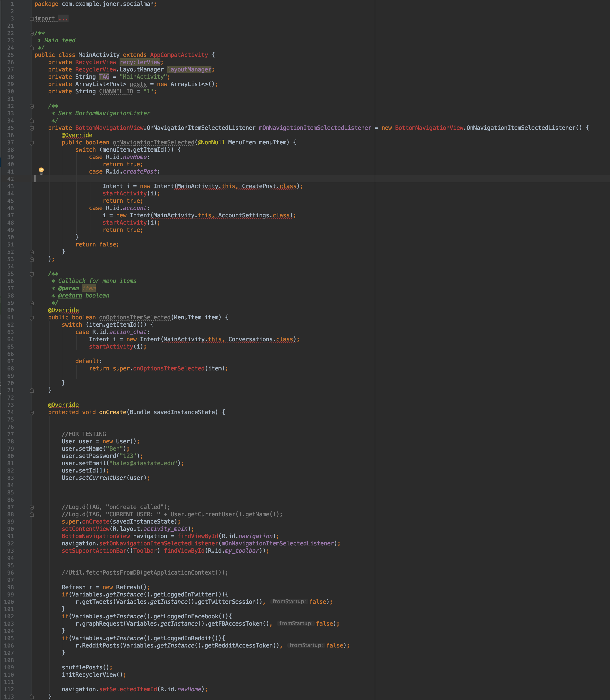Click the TAG field on line 28
This screenshot has width=610, height=700.
[104, 77]
